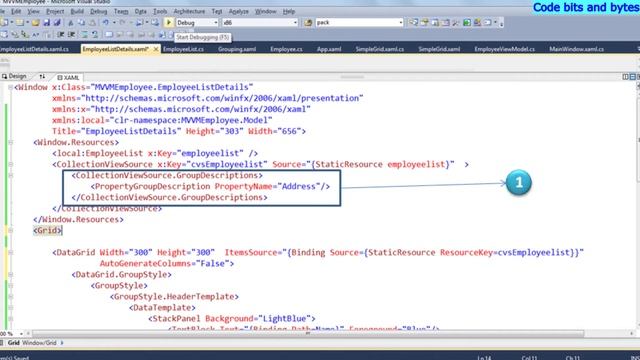This screenshot has width=640, height=360.
Task: Open the Analyze menu
Action: click(x=238, y=11)
